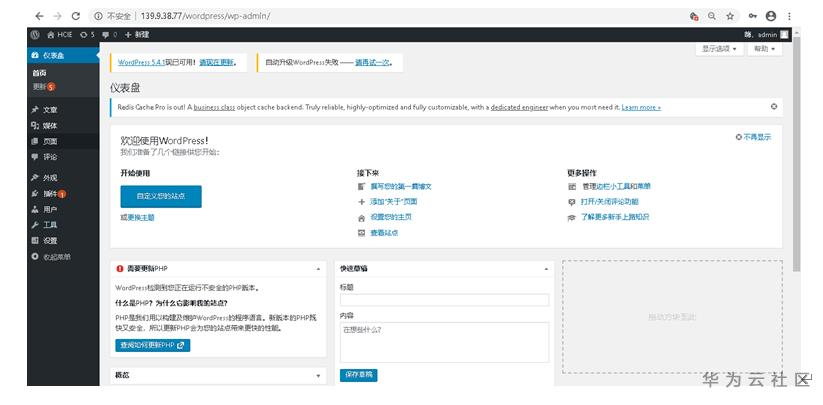Image resolution: width=823 pixels, height=405 pixels.
Task: Click 添加"关于"页面 link
Action: (x=394, y=201)
